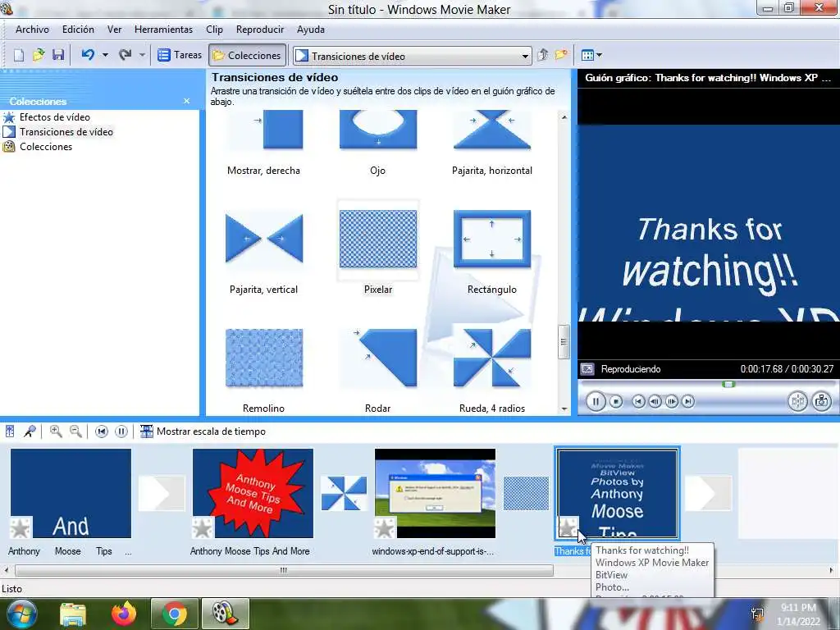The width and height of the screenshot is (840, 630).
Task: Skip forward to the next clip in preview
Action: coord(688,401)
